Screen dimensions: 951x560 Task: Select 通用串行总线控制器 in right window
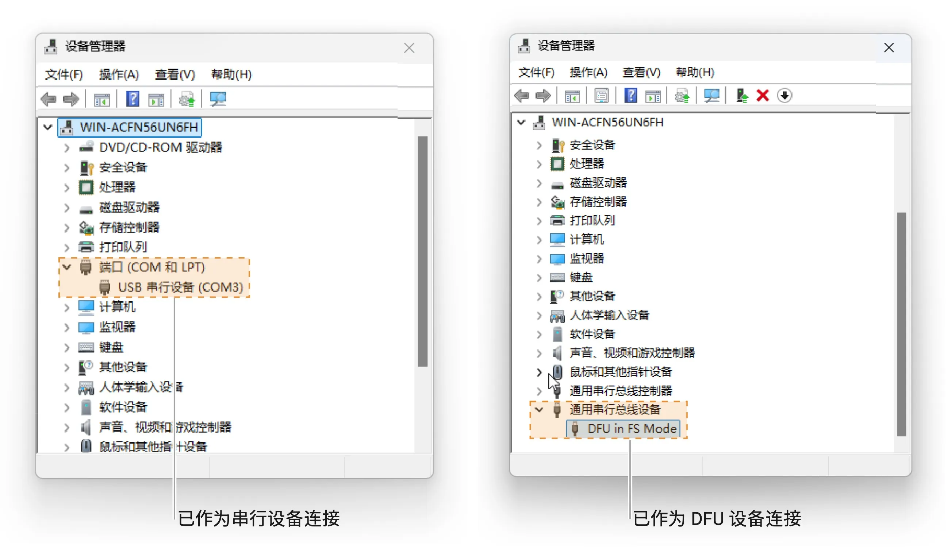621,391
